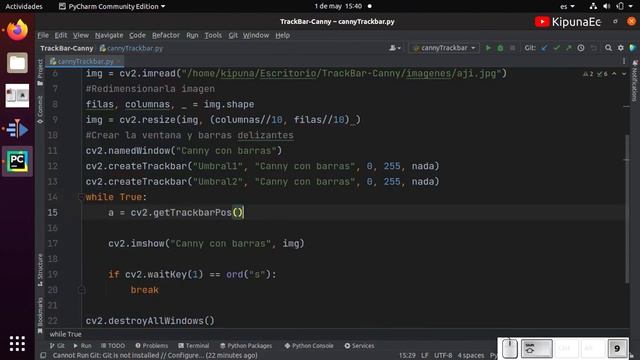Push commits with the Git up-arrow icon

[569, 48]
